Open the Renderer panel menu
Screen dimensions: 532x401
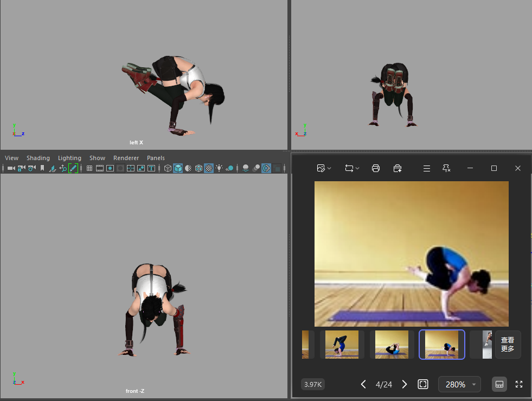point(126,158)
